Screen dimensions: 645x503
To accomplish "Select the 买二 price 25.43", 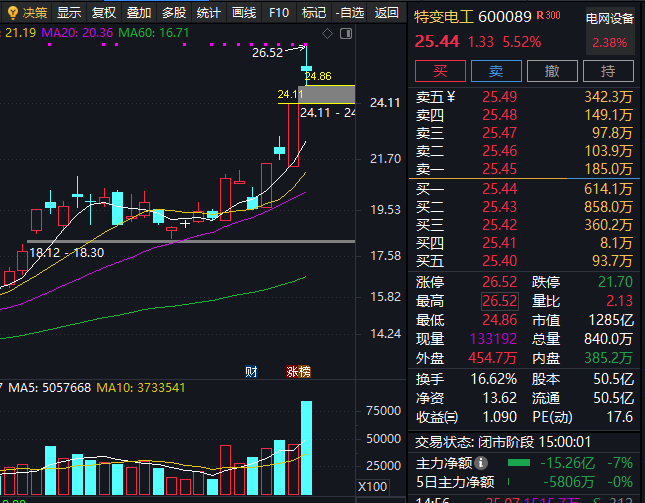I will (499, 207).
